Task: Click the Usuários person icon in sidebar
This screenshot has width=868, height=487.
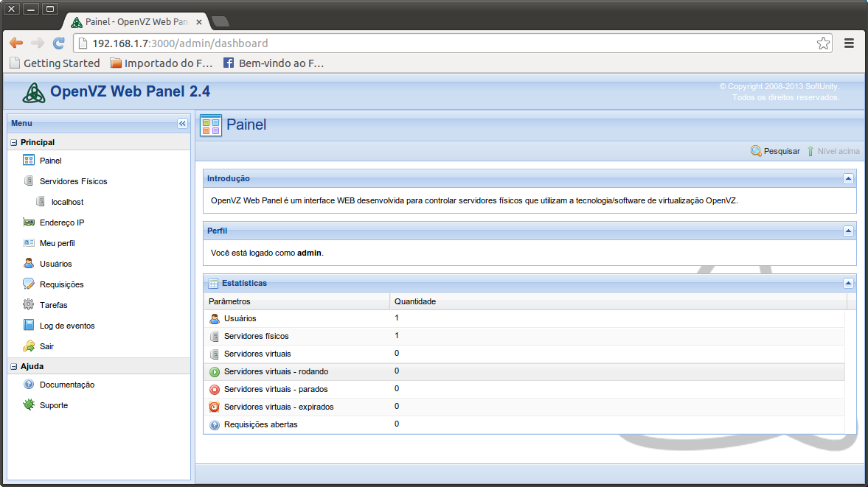Action: [x=29, y=263]
